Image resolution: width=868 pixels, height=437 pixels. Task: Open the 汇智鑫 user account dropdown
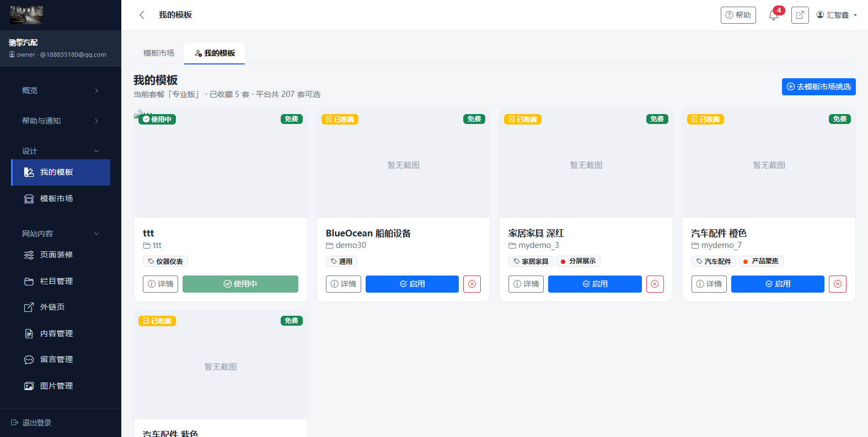pos(837,15)
